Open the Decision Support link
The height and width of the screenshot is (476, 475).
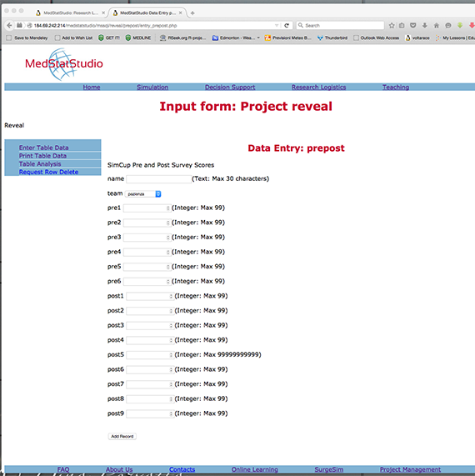pos(230,88)
